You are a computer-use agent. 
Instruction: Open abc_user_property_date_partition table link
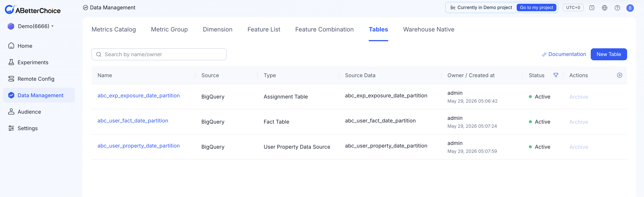click(139, 146)
